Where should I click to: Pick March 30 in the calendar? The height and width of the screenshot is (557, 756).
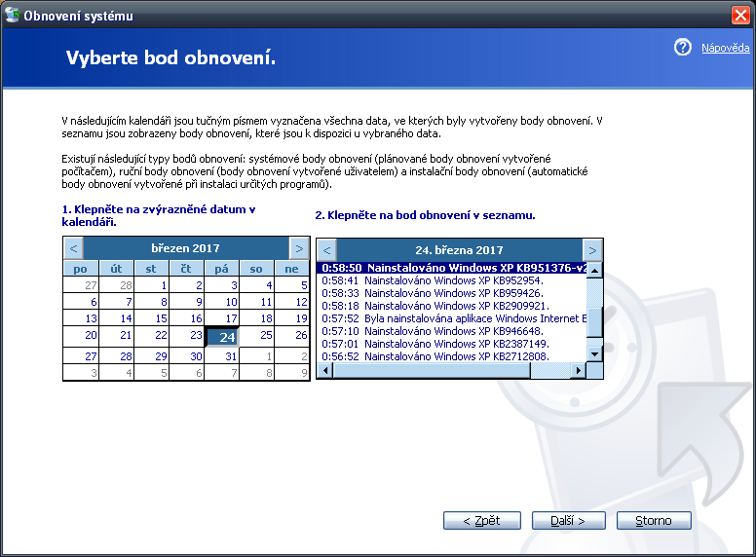pos(187,356)
